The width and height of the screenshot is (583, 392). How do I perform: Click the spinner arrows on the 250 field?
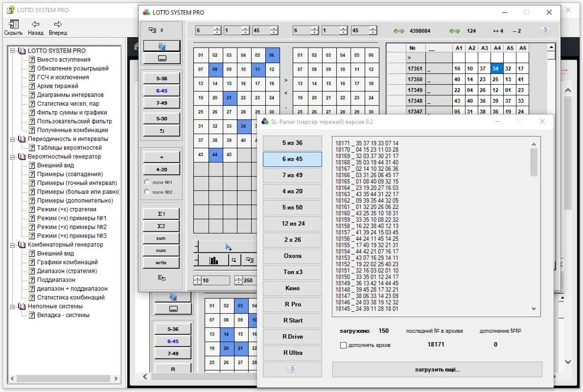point(239,280)
